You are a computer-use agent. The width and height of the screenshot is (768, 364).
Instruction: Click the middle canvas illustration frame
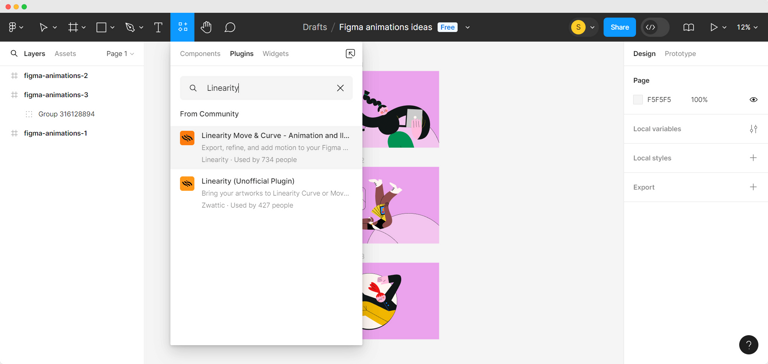click(401, 205)
